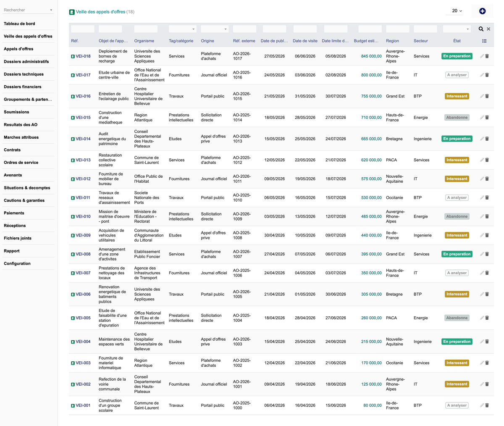The height and width of the screenshot is (426, 504).
Task: Click the green record icon beside VEI-010
Action: 73,216
